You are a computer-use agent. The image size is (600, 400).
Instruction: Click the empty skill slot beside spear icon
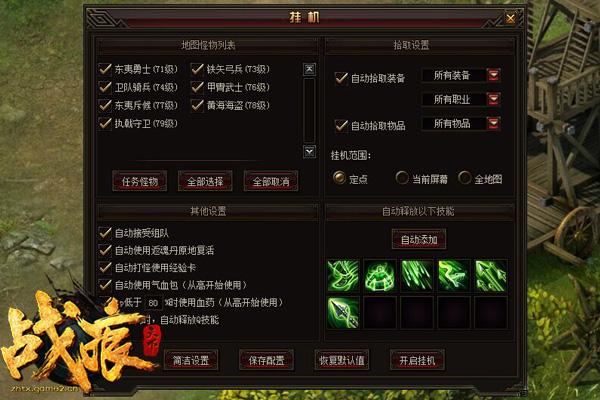380,313
